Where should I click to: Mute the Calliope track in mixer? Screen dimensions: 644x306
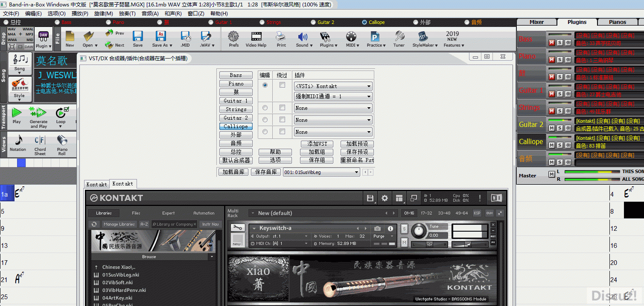click(551, 145)
